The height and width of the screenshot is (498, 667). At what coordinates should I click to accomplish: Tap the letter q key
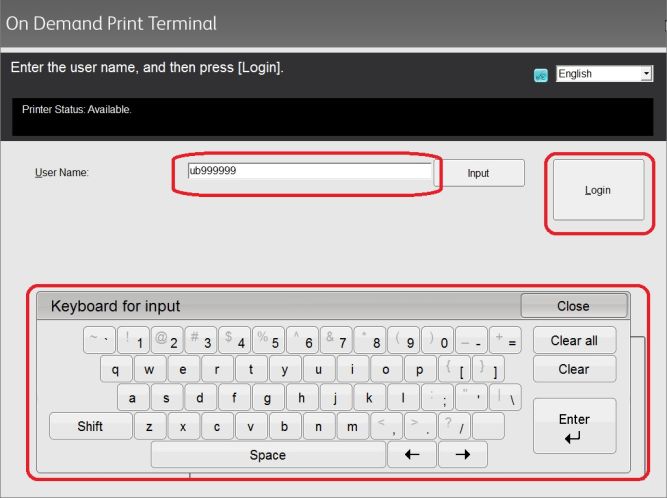[x=116, y=369]
